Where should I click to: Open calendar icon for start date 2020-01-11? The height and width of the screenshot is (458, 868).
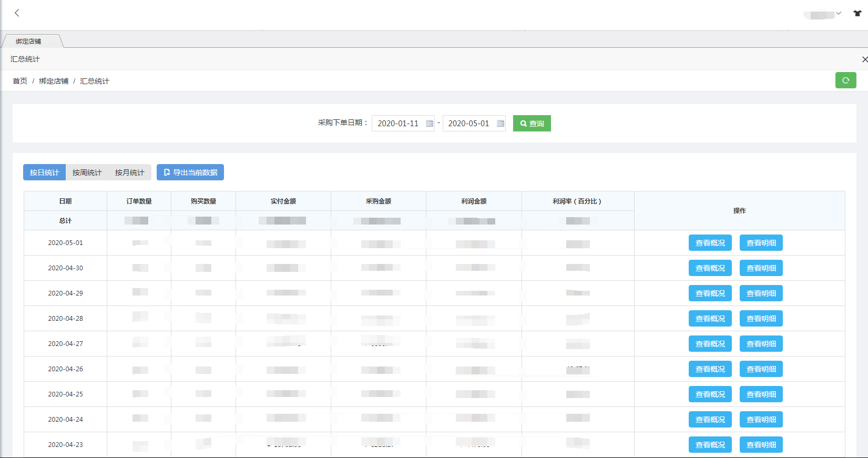[430, 124]
